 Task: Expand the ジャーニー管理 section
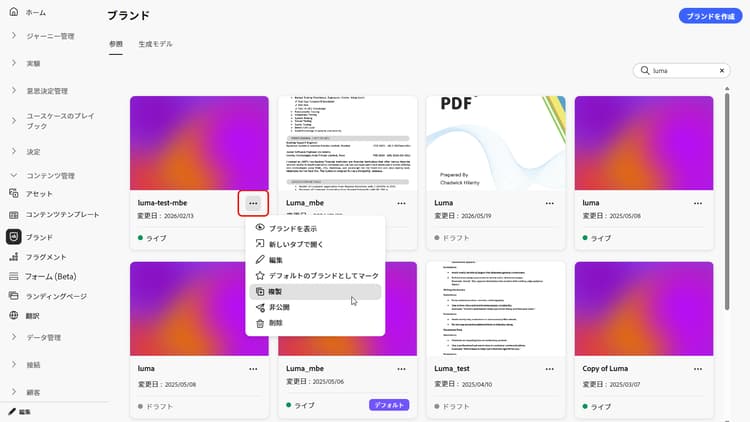14,36
